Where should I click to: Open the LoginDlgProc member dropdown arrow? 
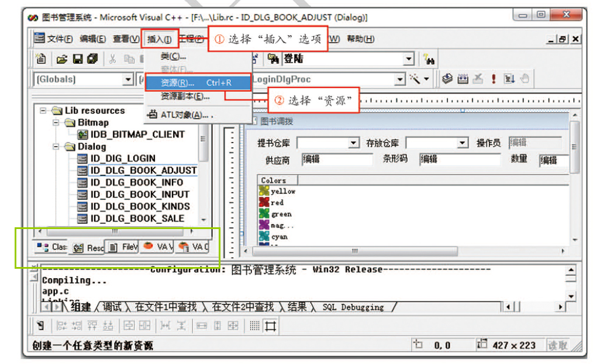[x=399, y=79]
